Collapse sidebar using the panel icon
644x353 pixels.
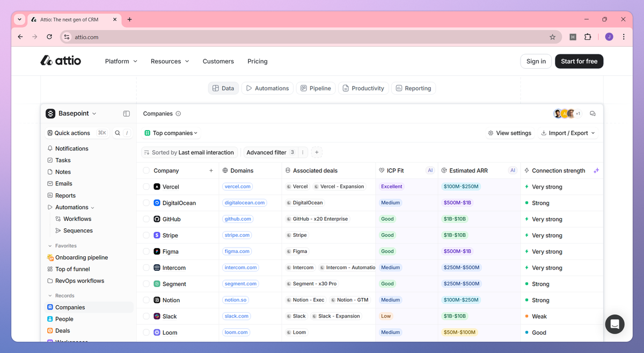pyautogui.click(x=127, y=114)
